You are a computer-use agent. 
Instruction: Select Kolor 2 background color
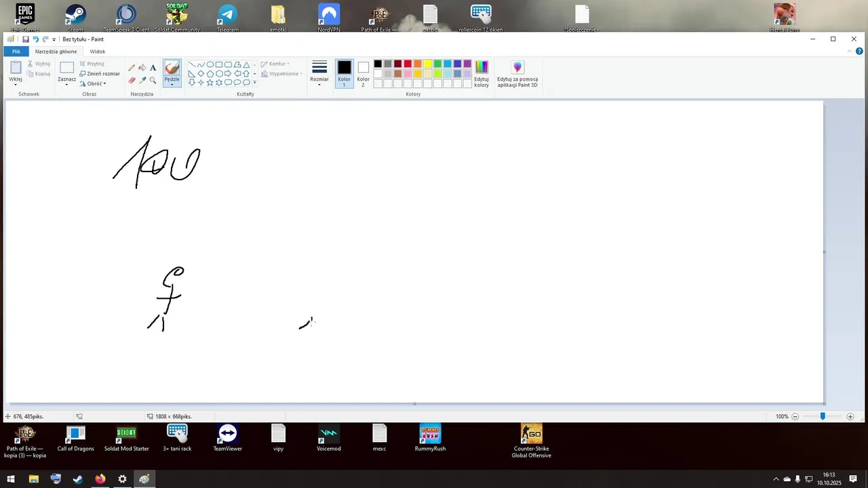pos(363,73)
